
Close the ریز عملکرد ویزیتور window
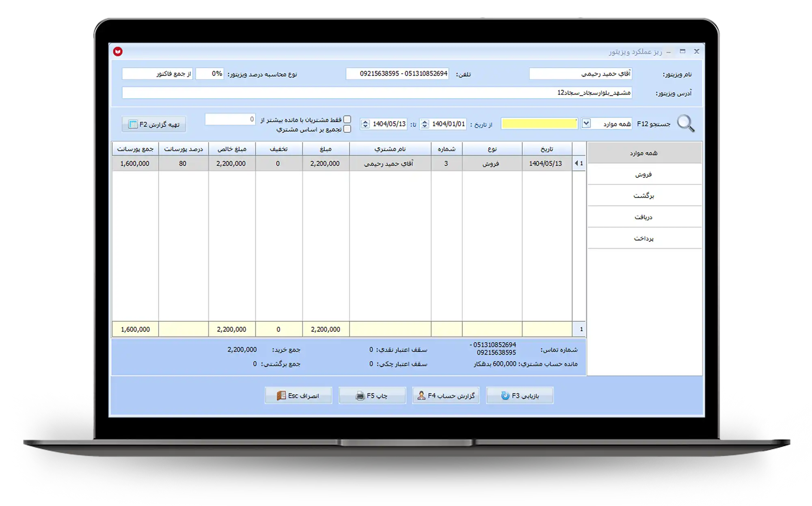(697, 52)
